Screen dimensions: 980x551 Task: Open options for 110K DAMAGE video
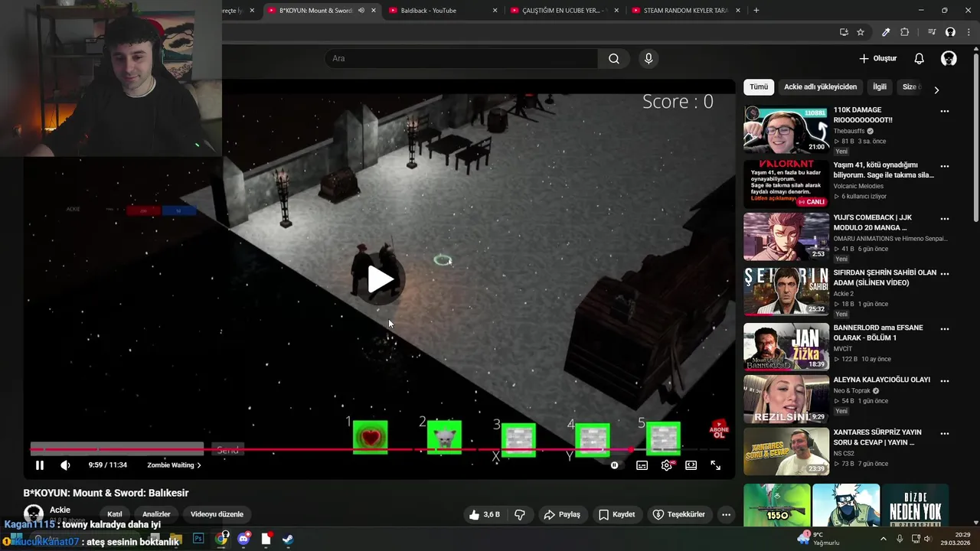pyautogui.click(x=945, y=111)
